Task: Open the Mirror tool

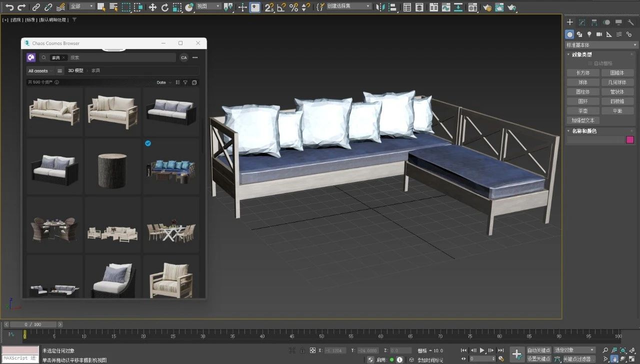Action: coord(381,7)
